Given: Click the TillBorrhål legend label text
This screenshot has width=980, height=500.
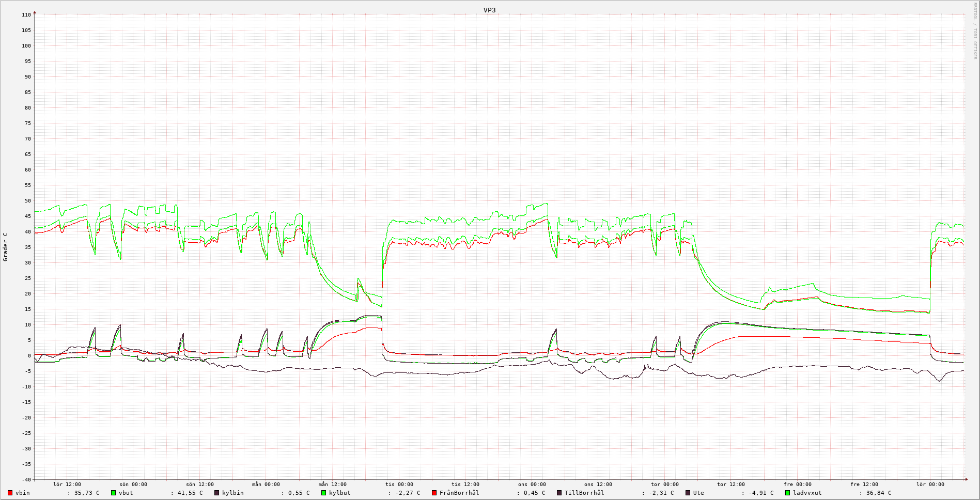Looking at the screenshot, I should point(584,493).
